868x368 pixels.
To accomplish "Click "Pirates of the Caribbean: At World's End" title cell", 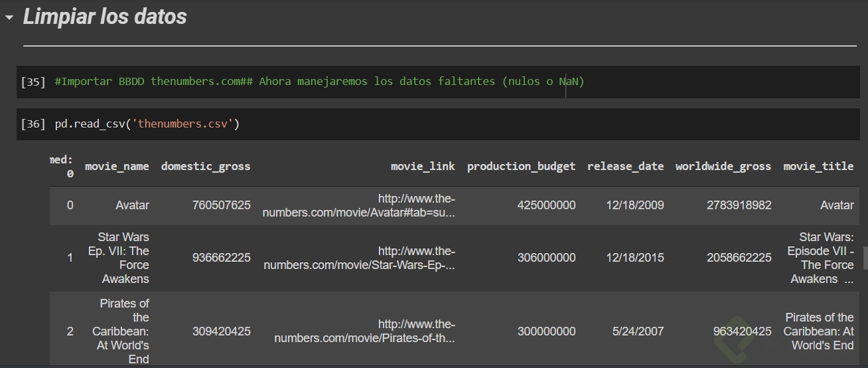I will tap(819, 331).
